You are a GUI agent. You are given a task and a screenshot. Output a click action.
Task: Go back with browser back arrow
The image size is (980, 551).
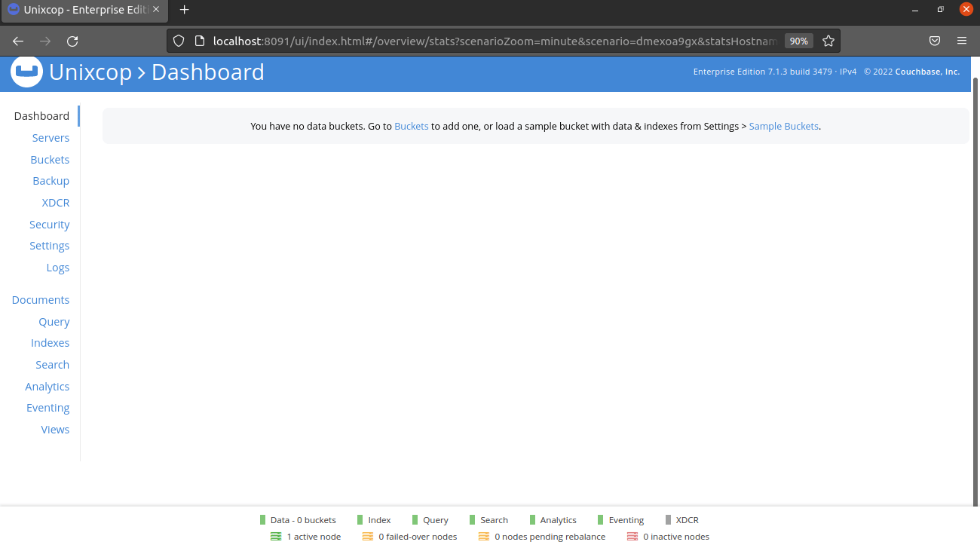[x=18, y=41]
